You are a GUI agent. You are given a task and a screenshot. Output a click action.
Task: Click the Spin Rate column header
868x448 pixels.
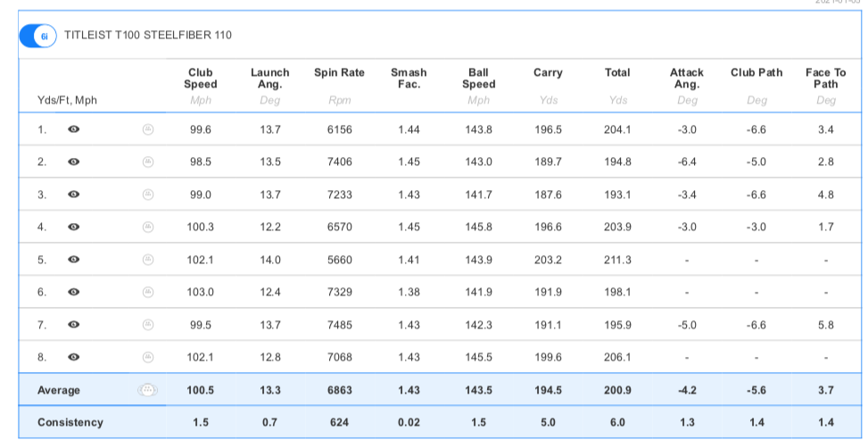(x=339, y=73)
